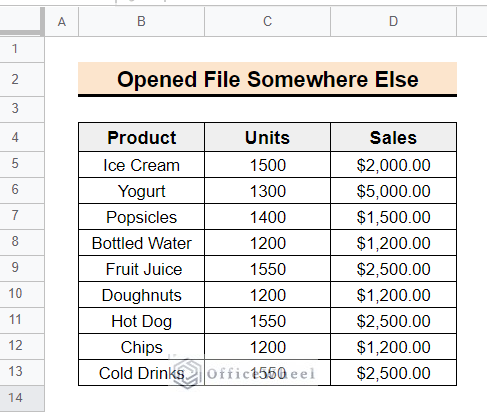Click the select-all corner box
The height and width of the screenshot is (412, 487).
coord(21,21)
